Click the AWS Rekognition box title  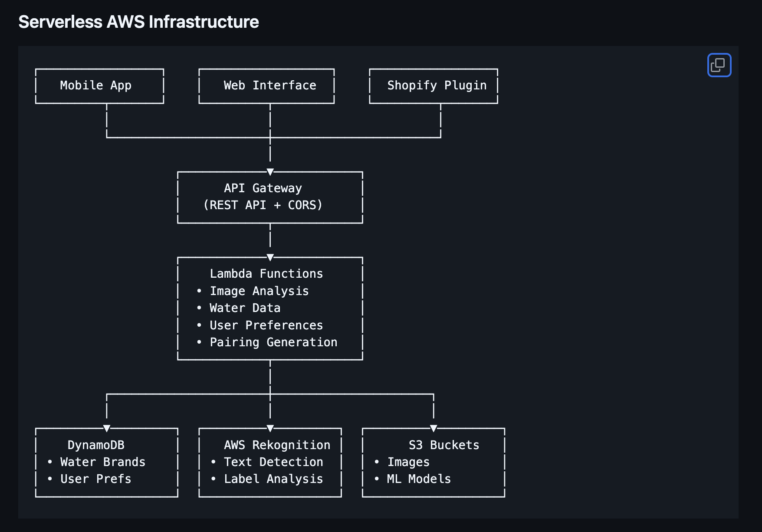(277, 445)
